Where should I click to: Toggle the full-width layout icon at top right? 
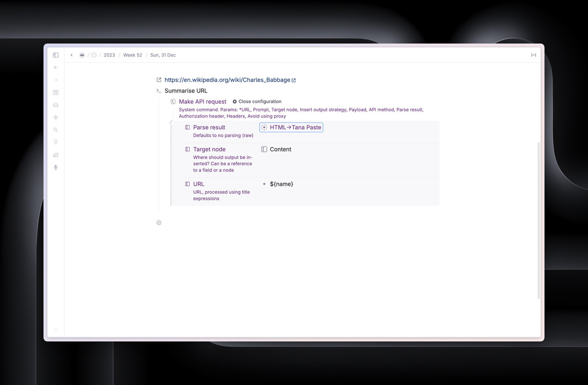[x=533, y=55]
